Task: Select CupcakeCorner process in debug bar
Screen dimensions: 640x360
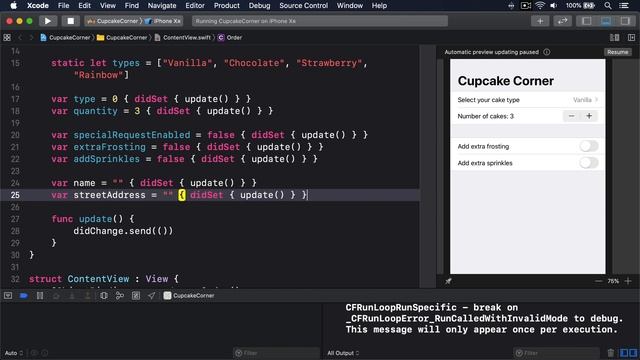Action: pos(189,296)
